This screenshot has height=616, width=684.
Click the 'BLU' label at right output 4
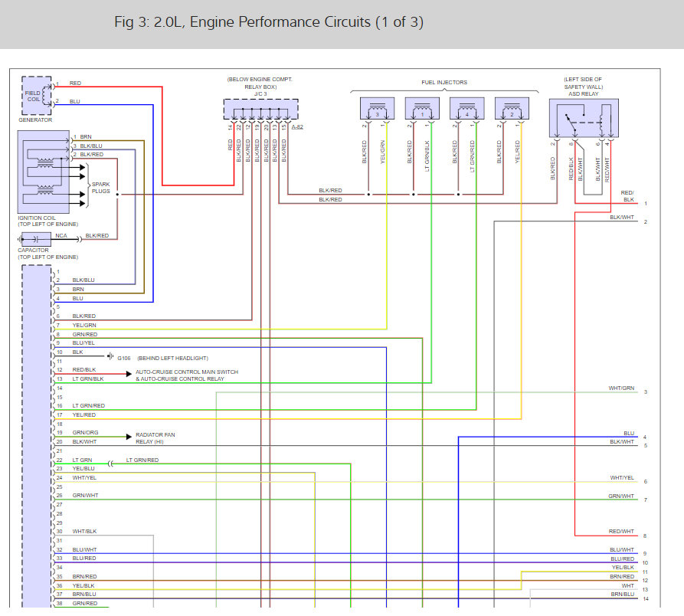pos(629,433)
